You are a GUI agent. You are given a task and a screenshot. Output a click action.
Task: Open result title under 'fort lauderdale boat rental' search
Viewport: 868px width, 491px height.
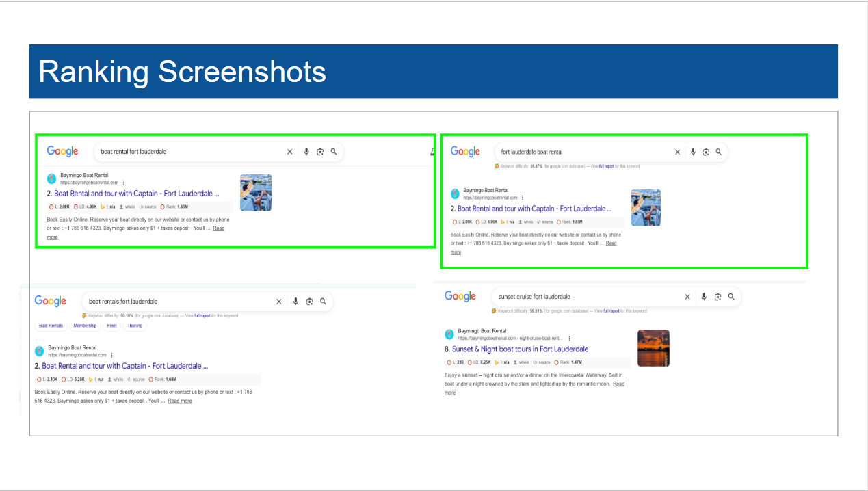535,209
